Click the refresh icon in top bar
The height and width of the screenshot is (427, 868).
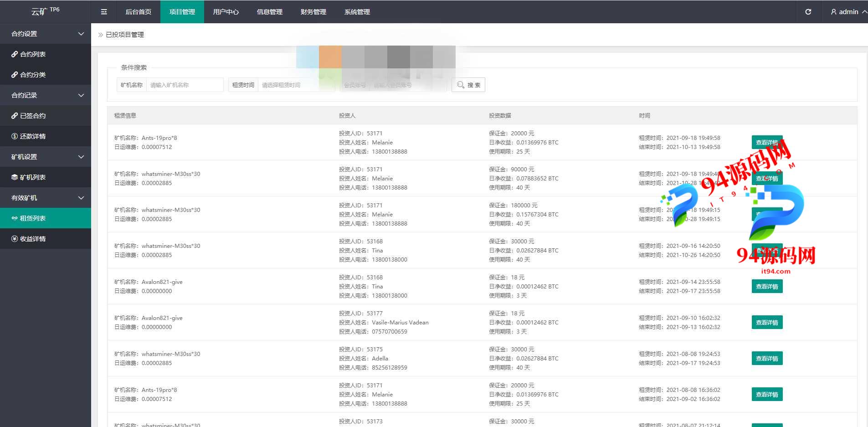808,12
